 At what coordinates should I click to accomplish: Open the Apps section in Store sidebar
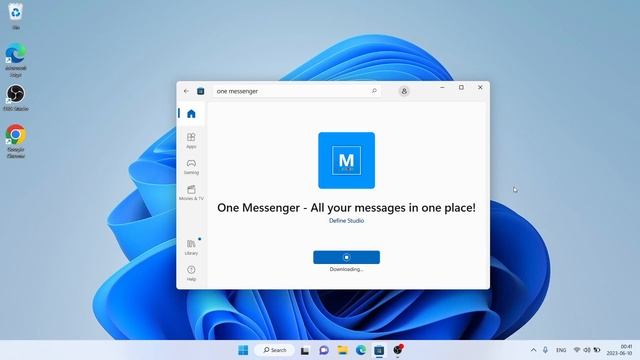click(x=191, y=140)
